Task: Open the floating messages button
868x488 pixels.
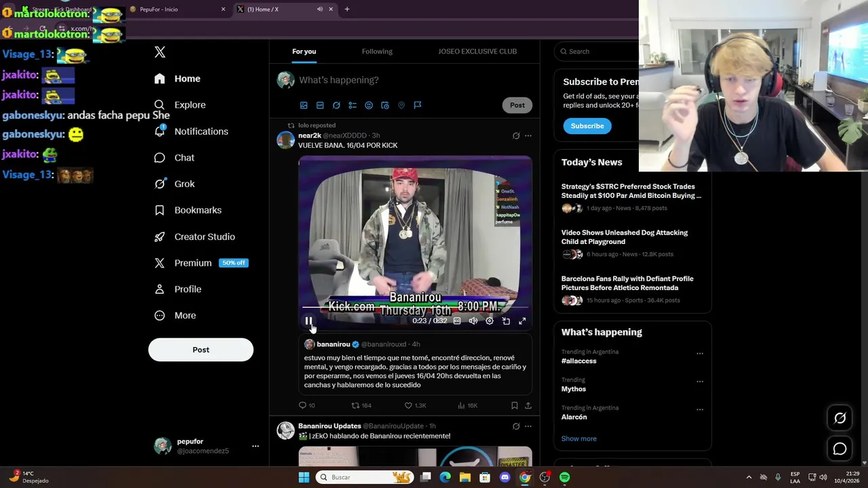Action: [840, 449]
